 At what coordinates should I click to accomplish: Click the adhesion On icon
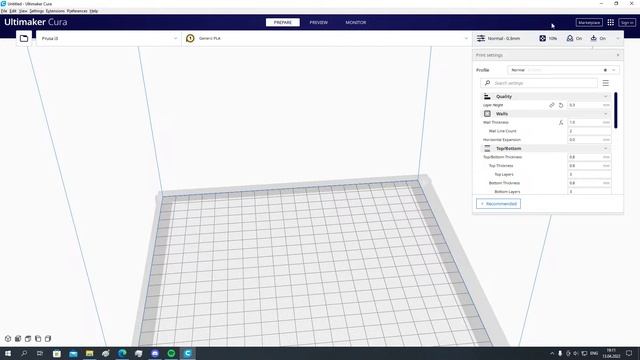coord(593,38)
